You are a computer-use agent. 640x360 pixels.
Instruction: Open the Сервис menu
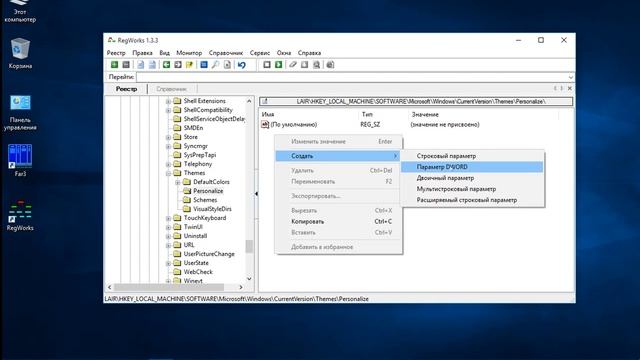(260, 53)
